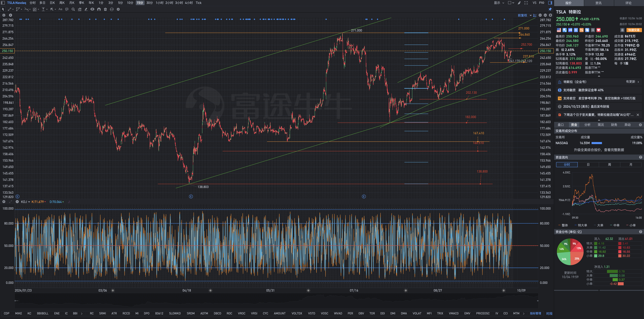Image resolution: width=644 pixels, height=319 pixels.
Task: Toggle the left sidebar panel icon
Action: pyautogui.click(x=3, y=3)
